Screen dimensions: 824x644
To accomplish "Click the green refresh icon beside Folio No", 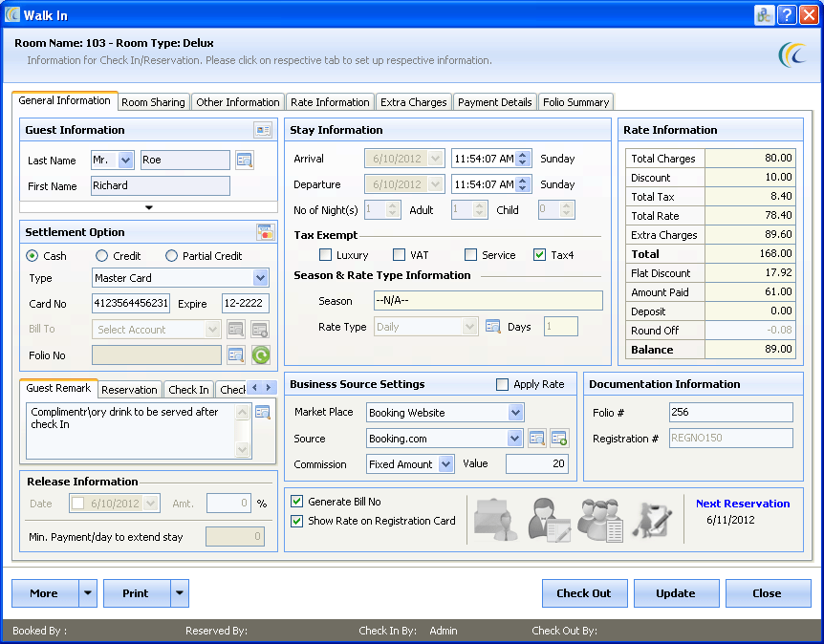I will [260, 355].
